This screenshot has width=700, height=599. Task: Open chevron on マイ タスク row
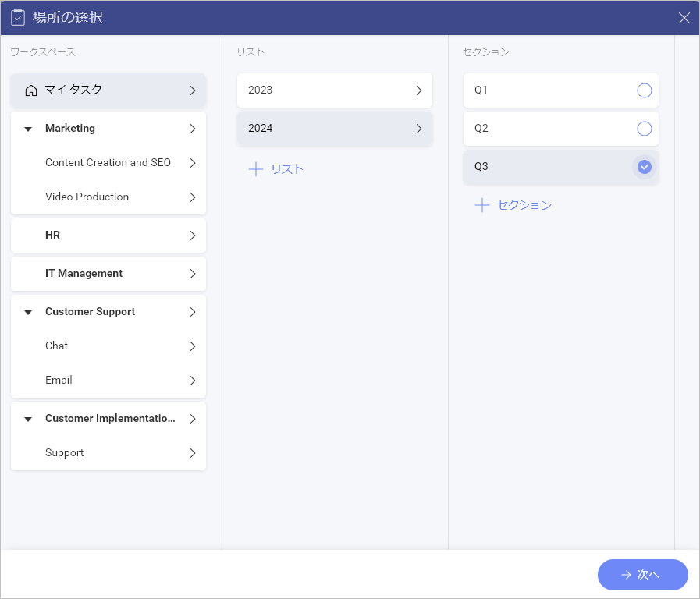(x=193, y=90)
